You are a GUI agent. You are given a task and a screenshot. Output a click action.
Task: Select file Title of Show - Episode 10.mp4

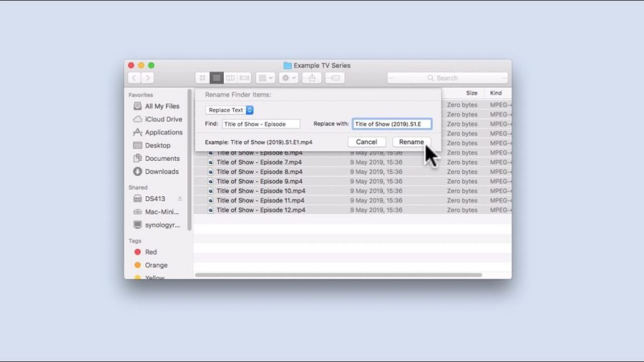(x=352, y=191)
